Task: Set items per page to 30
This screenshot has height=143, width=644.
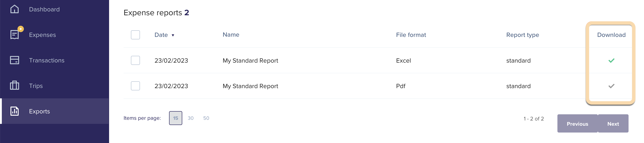Action: (x=190, y=118)
